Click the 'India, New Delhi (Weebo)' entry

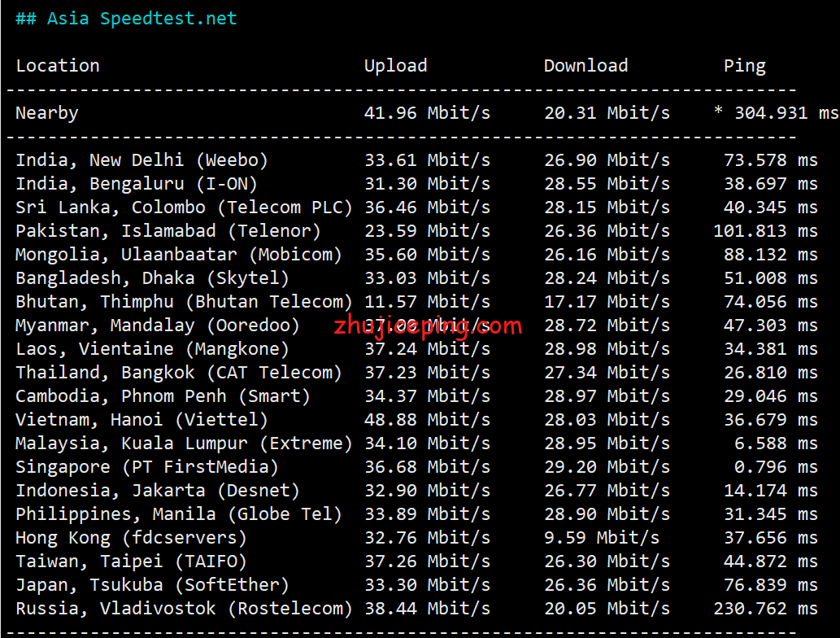[x=141, y=160]
